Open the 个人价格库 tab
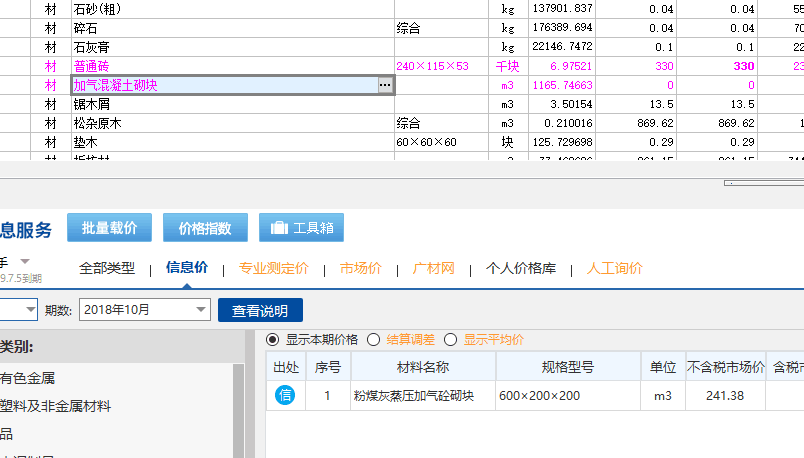 tap(521, 268)
